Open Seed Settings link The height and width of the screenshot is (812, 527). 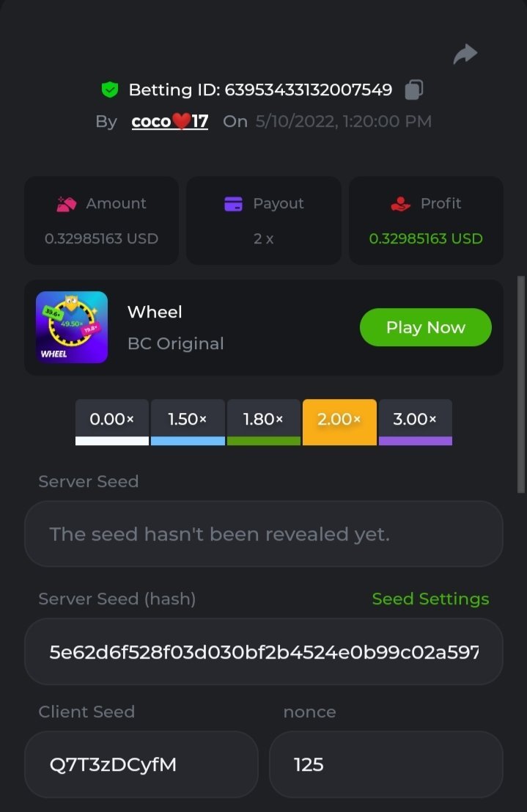click(430, 599)
